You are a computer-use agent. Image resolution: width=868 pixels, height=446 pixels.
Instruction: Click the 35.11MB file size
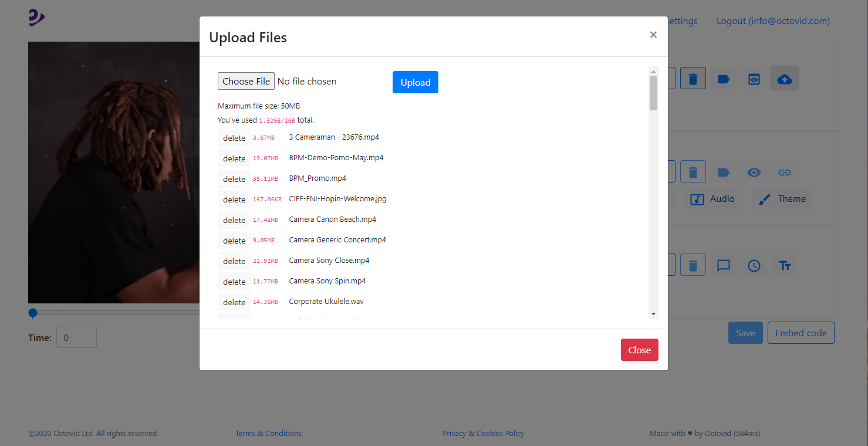pos(265,179)
